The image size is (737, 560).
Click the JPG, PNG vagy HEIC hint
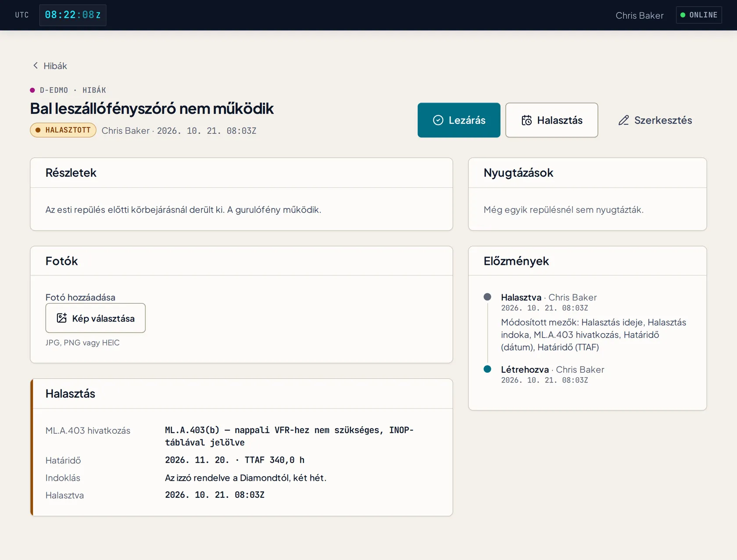point(82,342)
